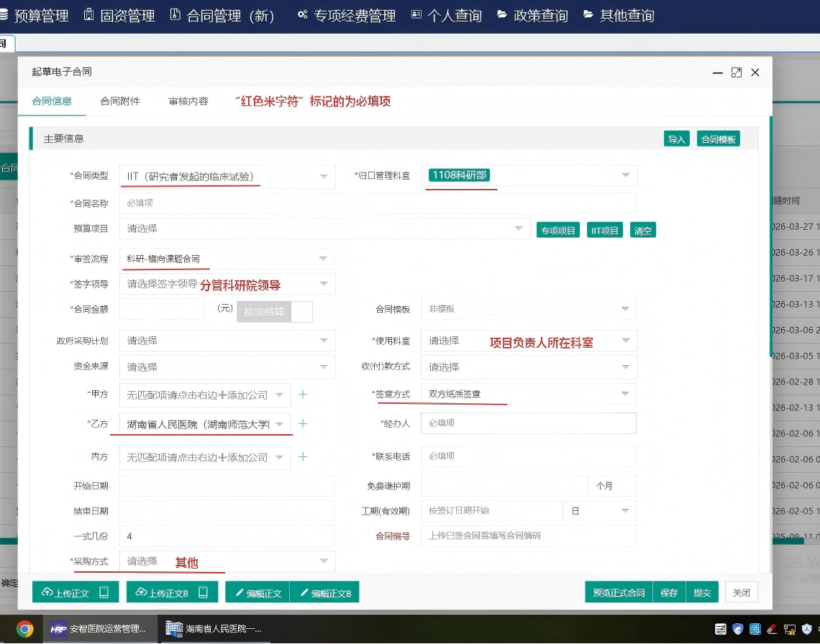This screenshot has height=644, width=820.
Task: Add a company with the 乙方 plus icon
Action: pyautogui.click(x=303, y=424)
